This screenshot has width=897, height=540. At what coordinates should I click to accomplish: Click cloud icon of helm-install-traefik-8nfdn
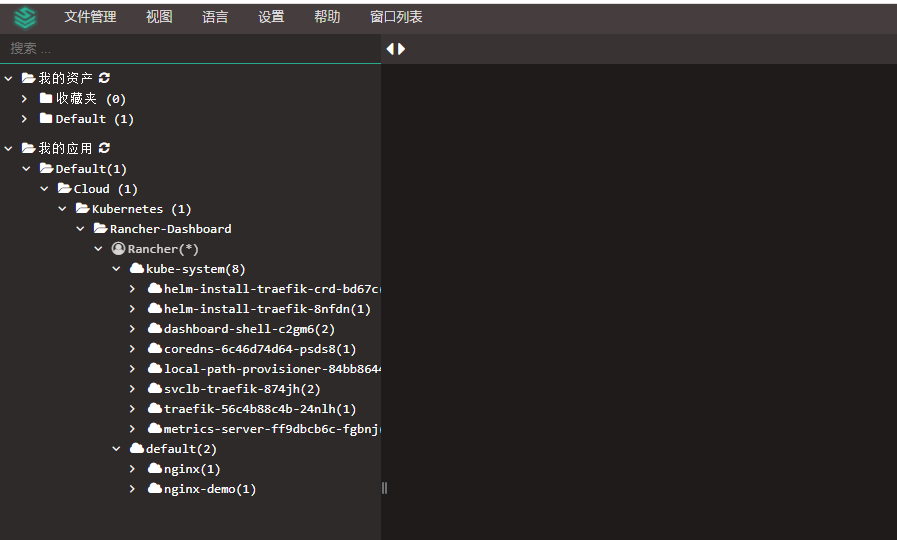coord(154,308)
